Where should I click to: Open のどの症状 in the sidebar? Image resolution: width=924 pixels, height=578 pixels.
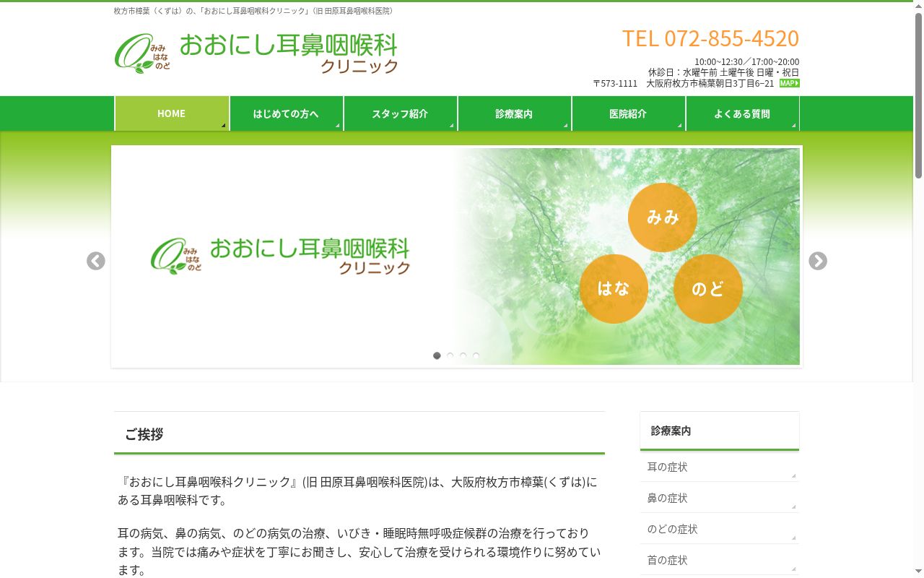[x=720, y=529]
